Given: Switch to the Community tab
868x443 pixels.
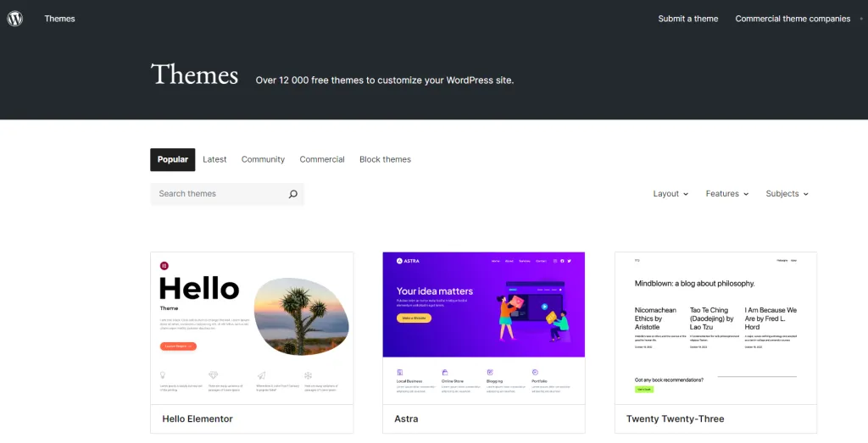Looking at the screenshot, I should 263,159.
